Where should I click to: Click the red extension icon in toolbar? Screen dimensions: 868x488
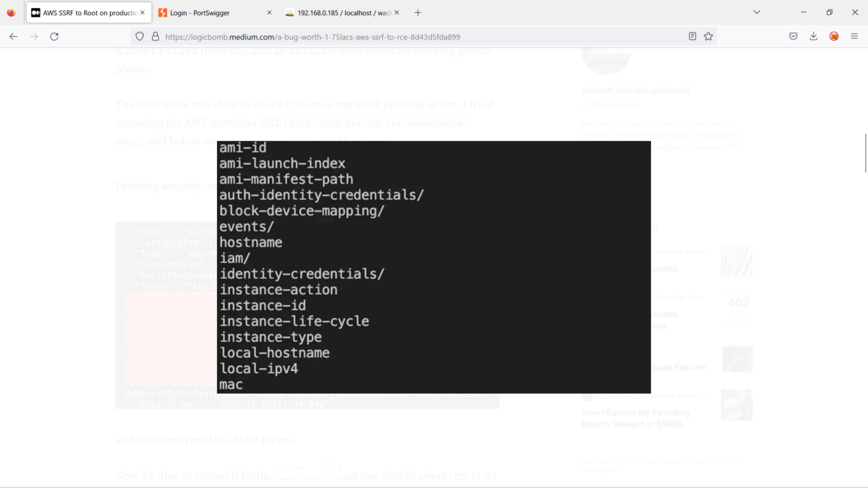(x=834, y=36)
